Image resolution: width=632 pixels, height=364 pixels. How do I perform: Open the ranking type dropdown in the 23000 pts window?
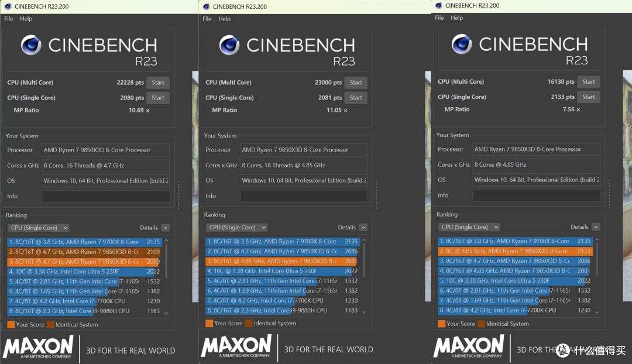[x=236, y=227]
